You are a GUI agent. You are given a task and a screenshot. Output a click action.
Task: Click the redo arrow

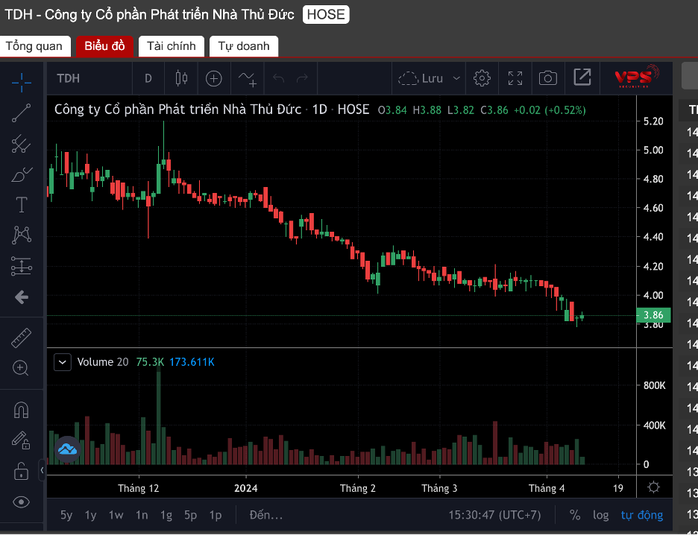302,79
